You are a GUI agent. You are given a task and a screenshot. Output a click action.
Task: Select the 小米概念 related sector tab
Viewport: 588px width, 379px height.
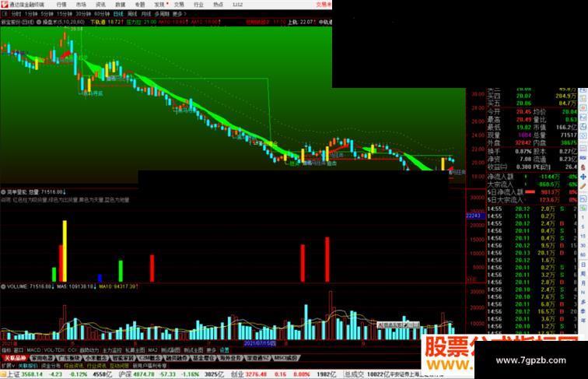[x=96, y=358]
